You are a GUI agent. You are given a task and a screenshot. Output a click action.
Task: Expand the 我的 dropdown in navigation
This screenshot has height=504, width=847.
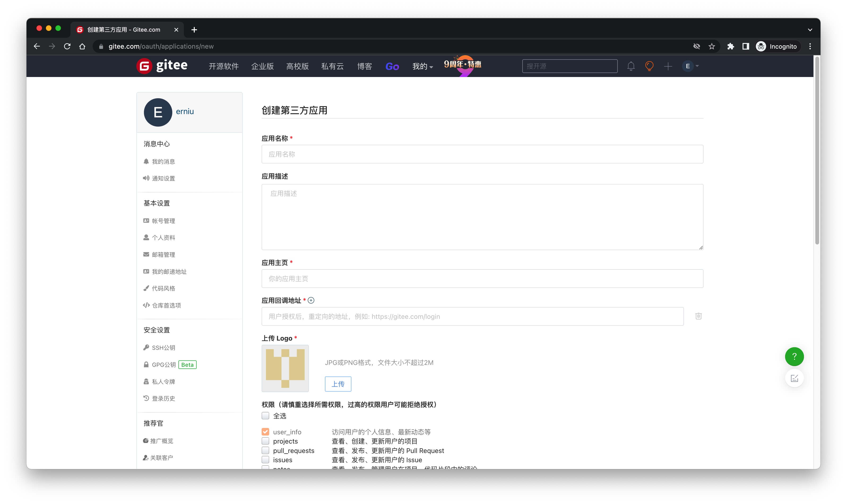pyautogui.click(x=422, y=66)
